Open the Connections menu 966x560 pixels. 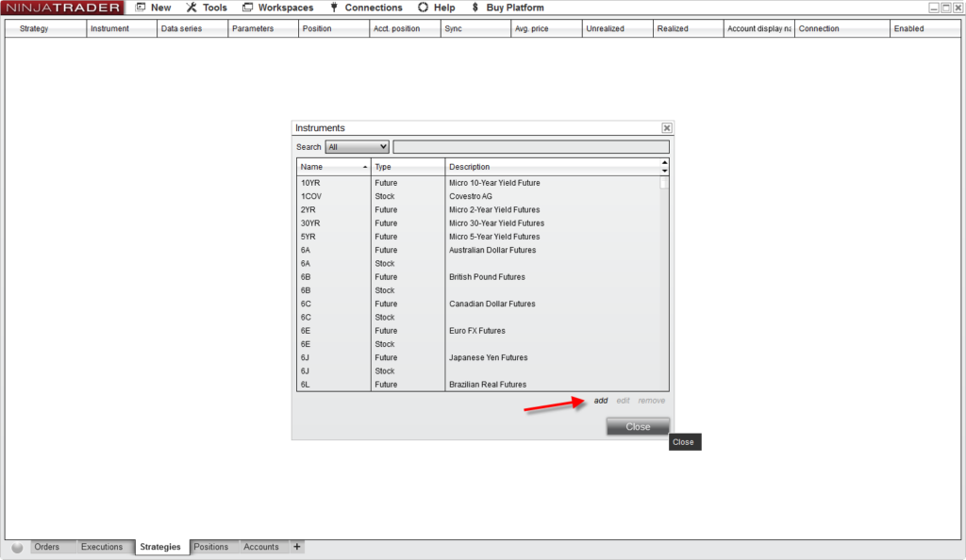(x=366, y=8)
